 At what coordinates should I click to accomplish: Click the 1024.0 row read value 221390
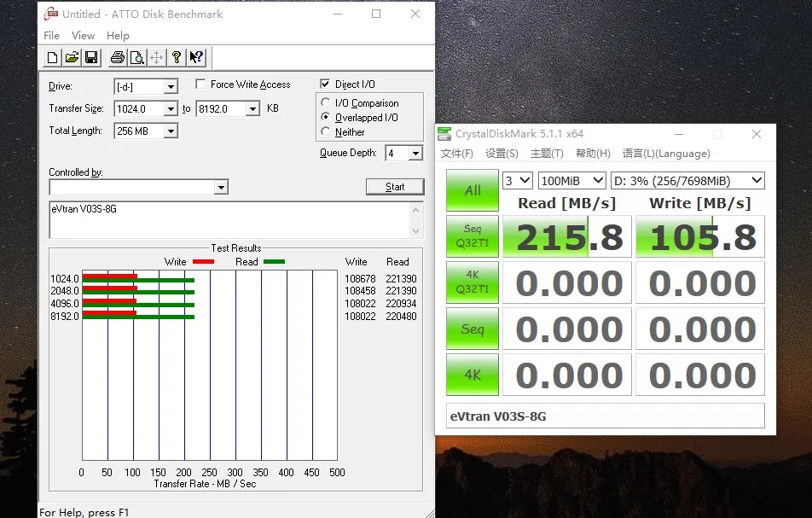(401, 279)
